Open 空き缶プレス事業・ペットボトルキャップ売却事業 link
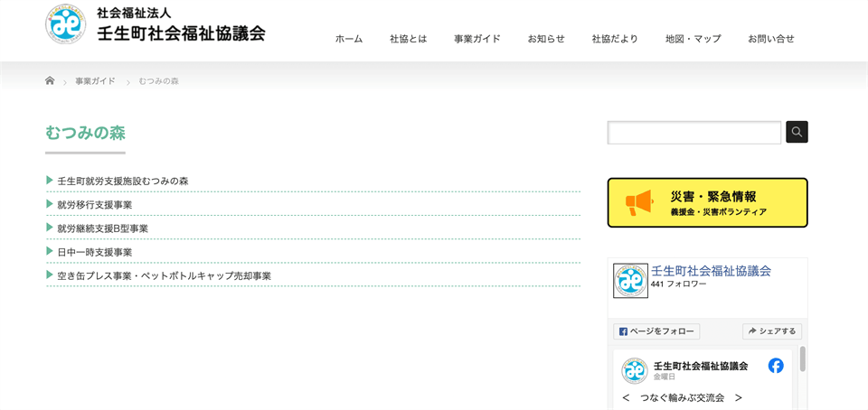 [x=164, y=275]
